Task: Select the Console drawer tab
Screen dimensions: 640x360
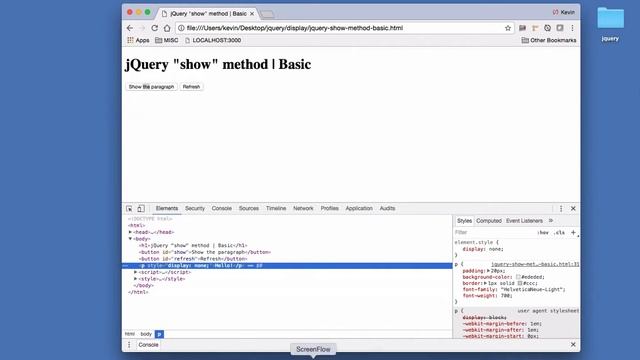Action: click(x=148, y=345)
